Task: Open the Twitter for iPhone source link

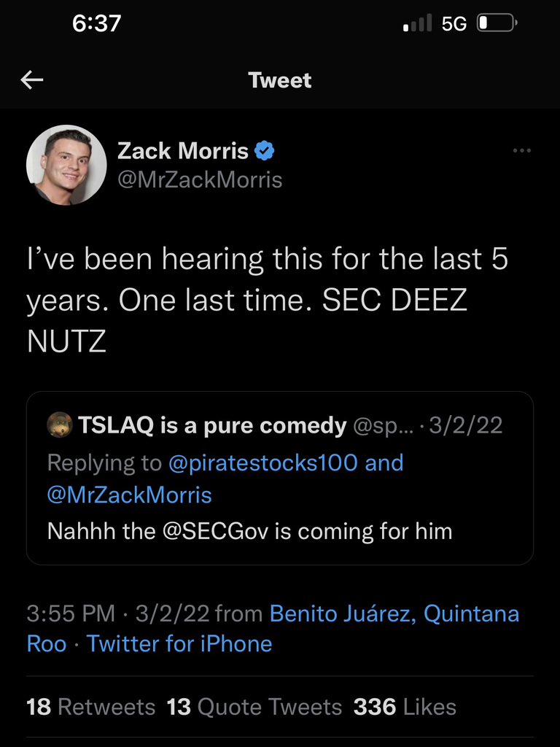Action: click(179, 643)
